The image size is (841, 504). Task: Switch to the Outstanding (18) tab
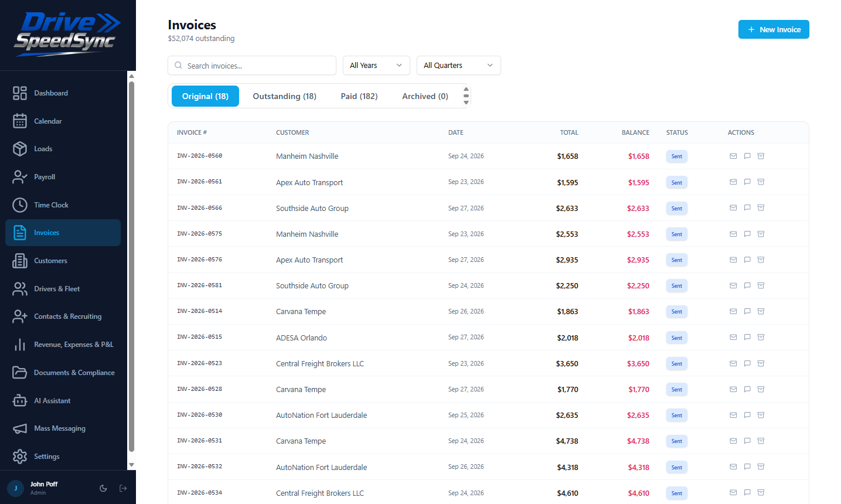point(285,96)
